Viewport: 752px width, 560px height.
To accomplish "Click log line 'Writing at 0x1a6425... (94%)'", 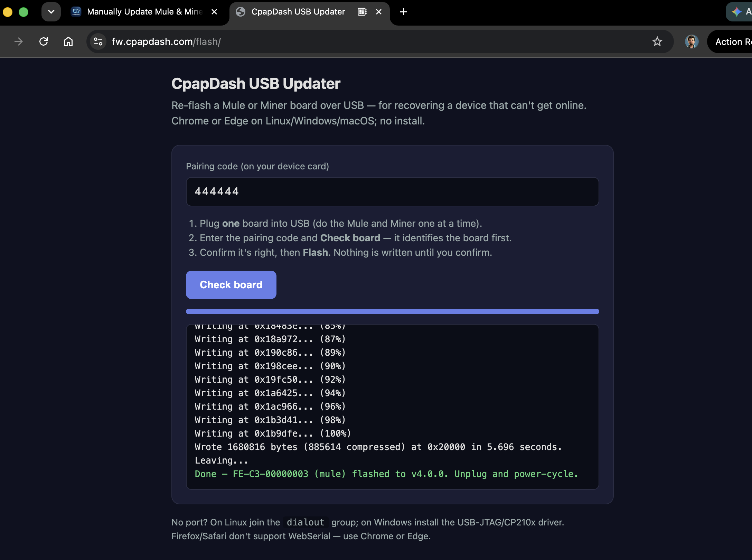I will point(270,393).
